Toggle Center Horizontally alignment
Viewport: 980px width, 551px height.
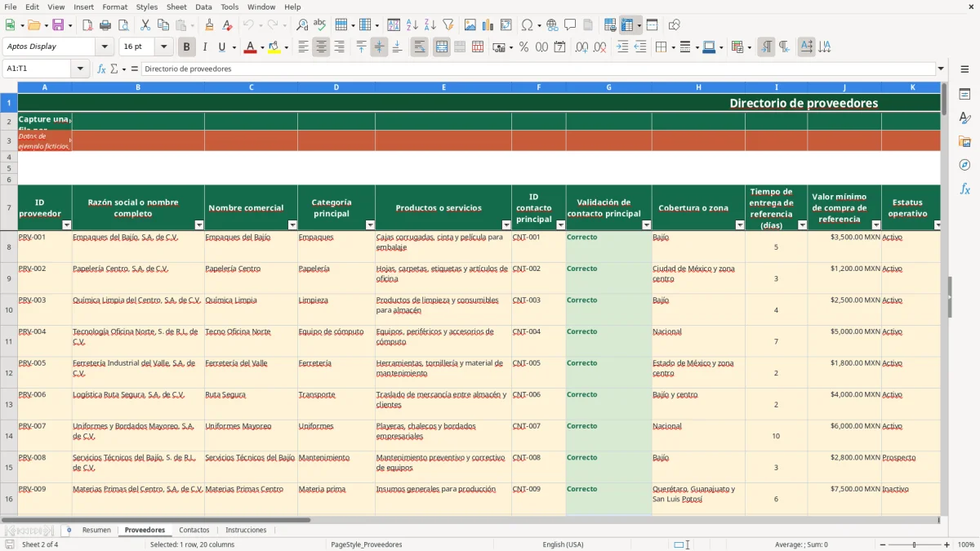(321, 47)
